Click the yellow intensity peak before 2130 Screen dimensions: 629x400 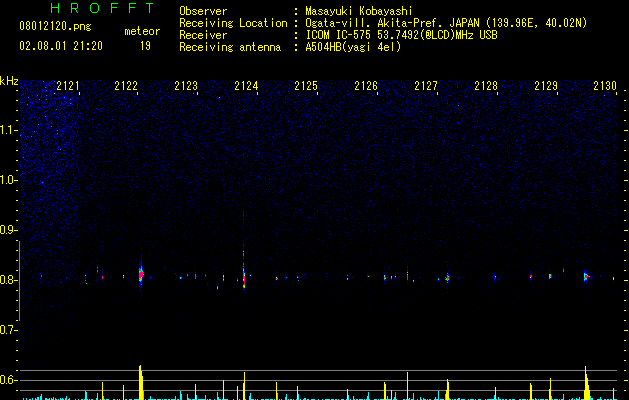pyautogui.click(x=586, y=383)
